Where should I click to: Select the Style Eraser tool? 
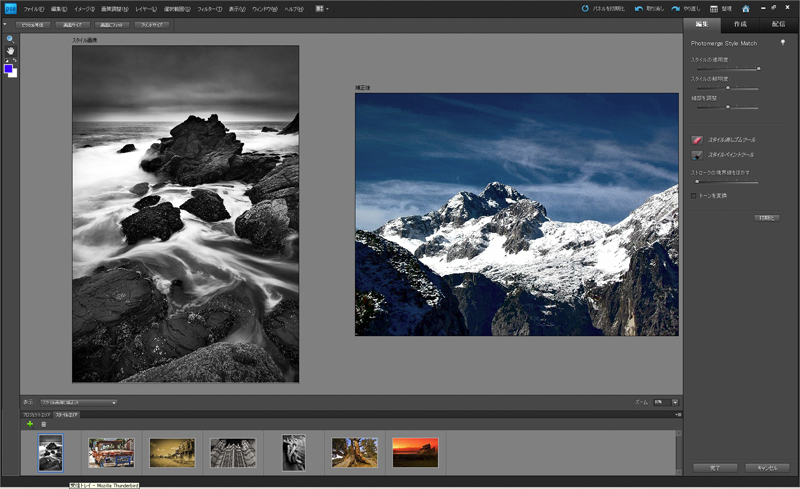pos(697,140)
